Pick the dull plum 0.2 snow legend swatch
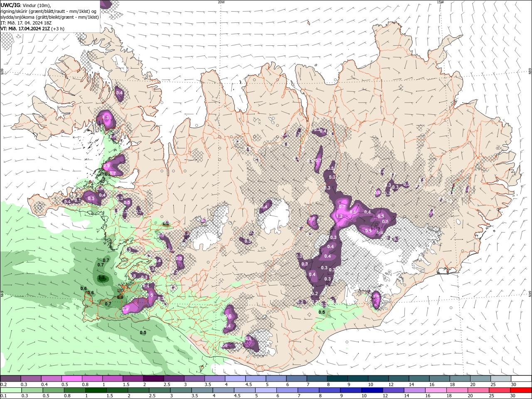The image size is (532, 399). [x=10, y=379]
